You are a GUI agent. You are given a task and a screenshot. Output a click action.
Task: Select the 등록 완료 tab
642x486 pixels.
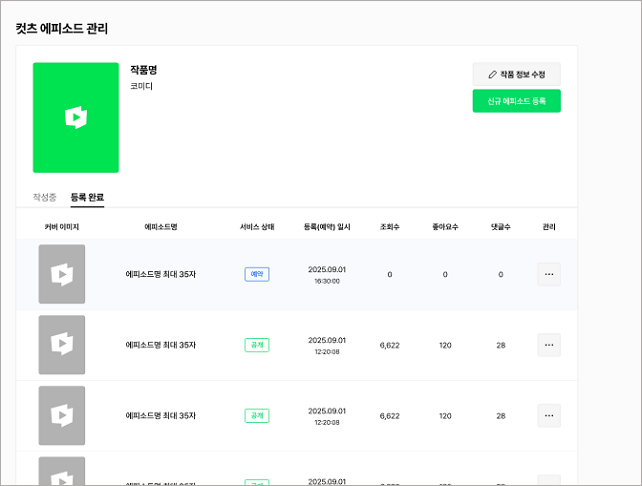coord(87,197)
